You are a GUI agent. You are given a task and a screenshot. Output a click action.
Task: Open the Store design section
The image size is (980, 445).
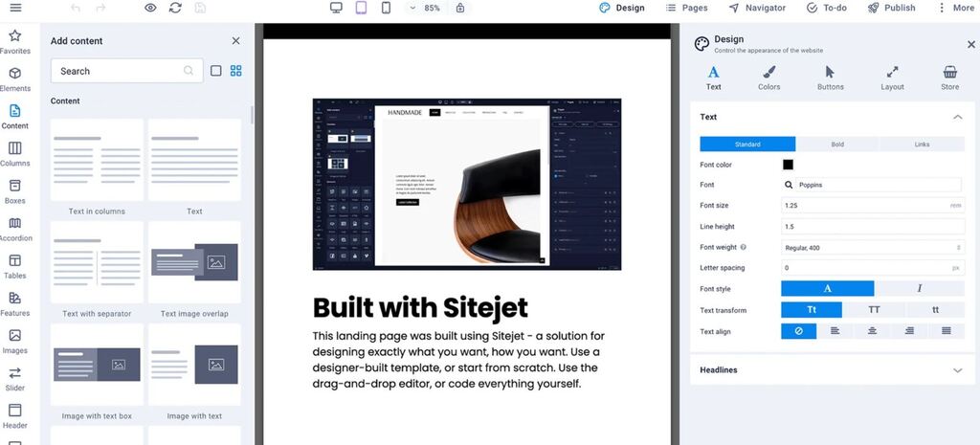point(949,78)
